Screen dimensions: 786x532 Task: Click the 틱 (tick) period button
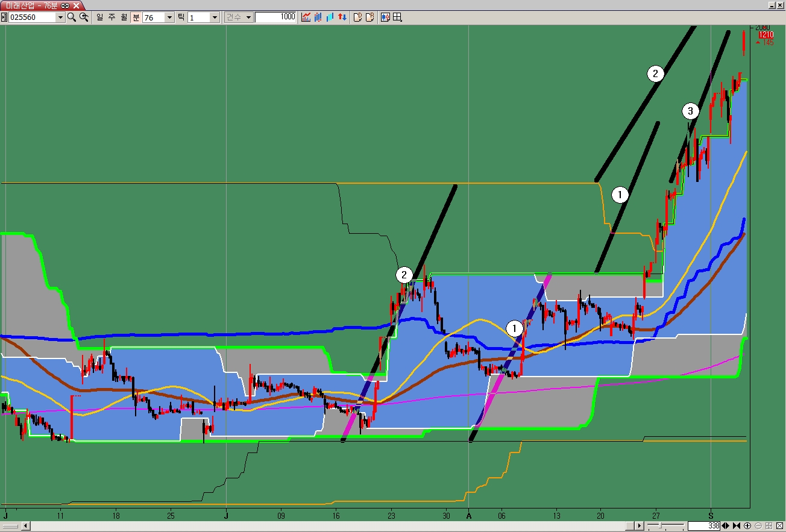pos(181,17)
